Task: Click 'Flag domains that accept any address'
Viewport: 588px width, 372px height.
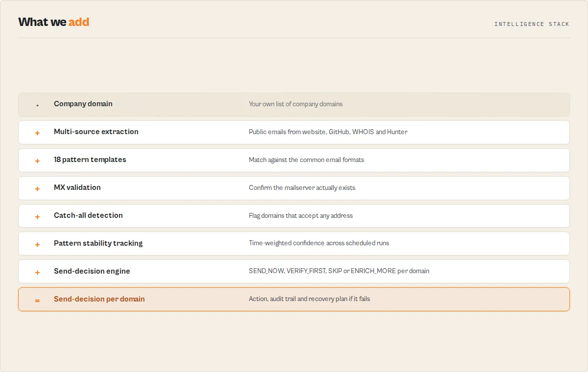Action: (x=301, y=215)
